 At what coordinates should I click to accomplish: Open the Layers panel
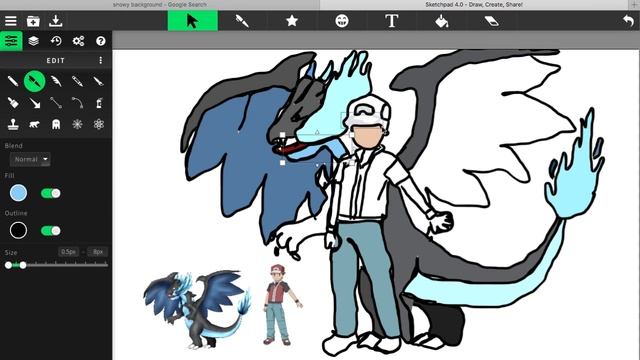click(33, 41)
